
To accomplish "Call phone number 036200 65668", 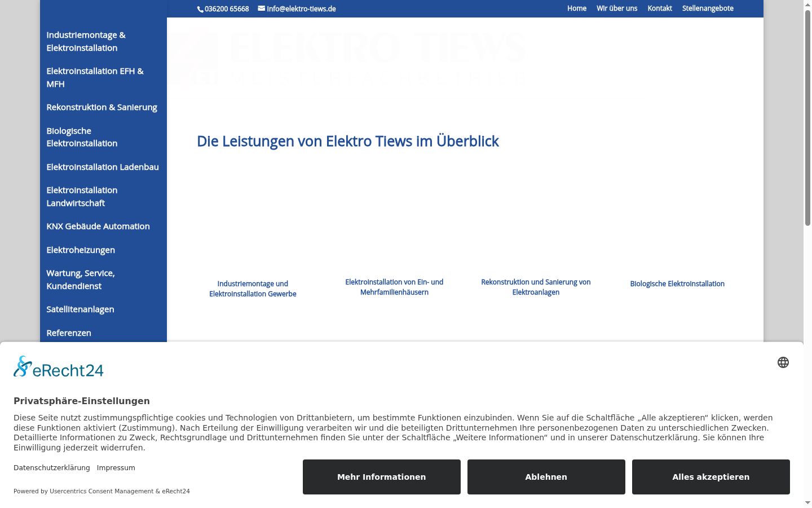I will 227,9.
